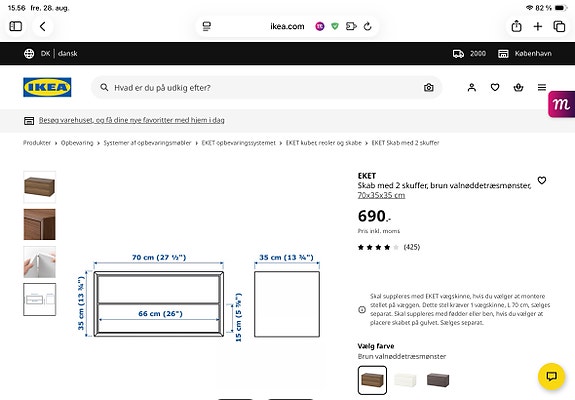
Task: Search with the camera image icon
Action: pos(428,88)
